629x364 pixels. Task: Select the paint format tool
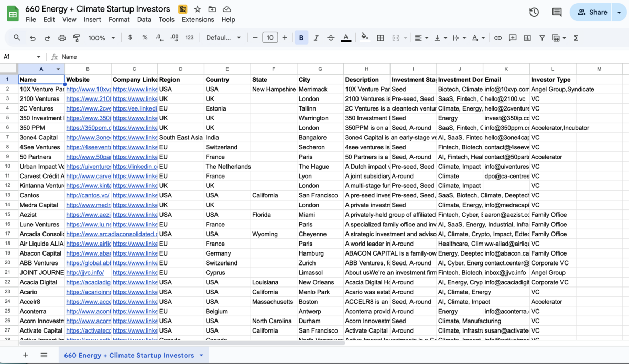pos(77,38)
